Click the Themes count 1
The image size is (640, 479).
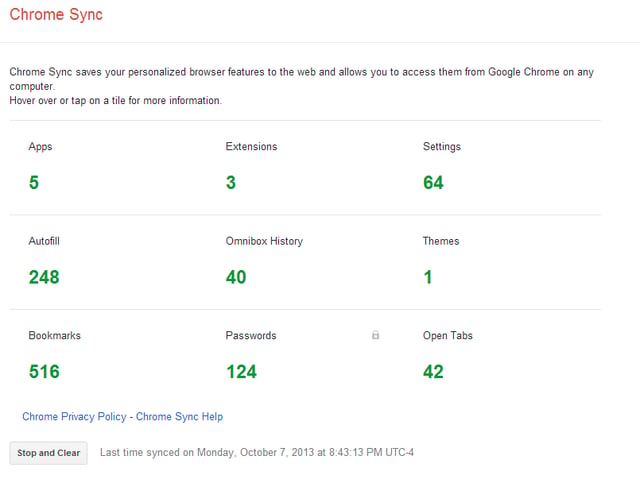click(x=428, y=277)
